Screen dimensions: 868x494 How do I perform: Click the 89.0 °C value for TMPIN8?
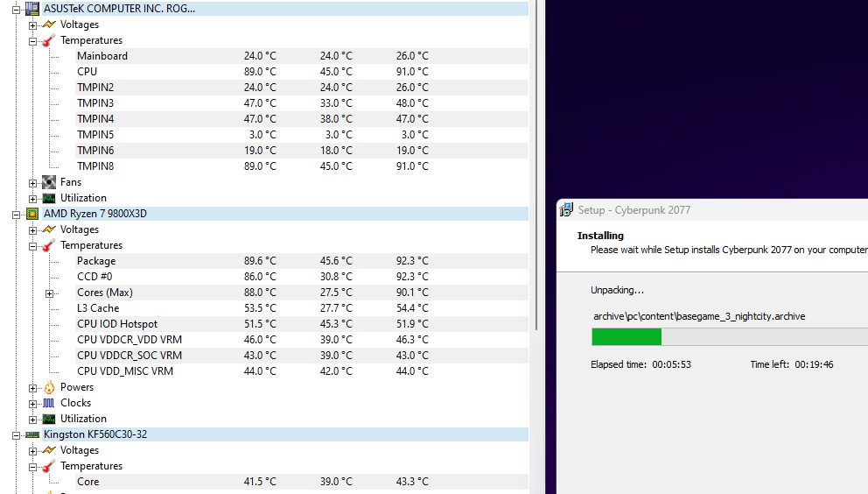point(260,166)
